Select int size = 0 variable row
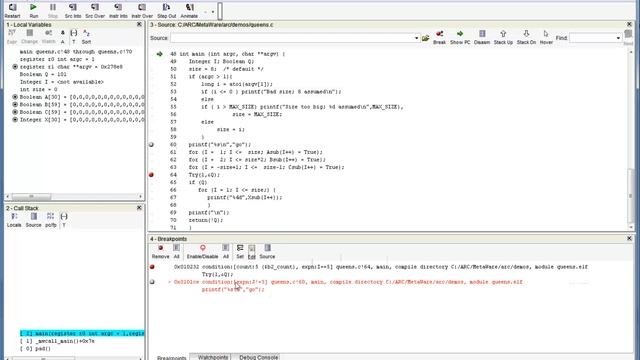The height and width of the screenshot is (360, 640). click(x=38, y=89)
